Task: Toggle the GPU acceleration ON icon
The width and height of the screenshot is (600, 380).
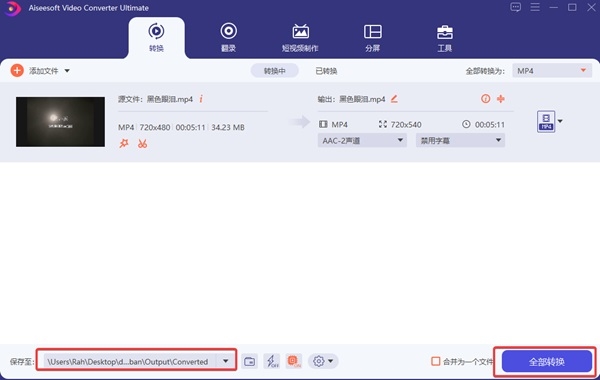Action: click(294, 361)
